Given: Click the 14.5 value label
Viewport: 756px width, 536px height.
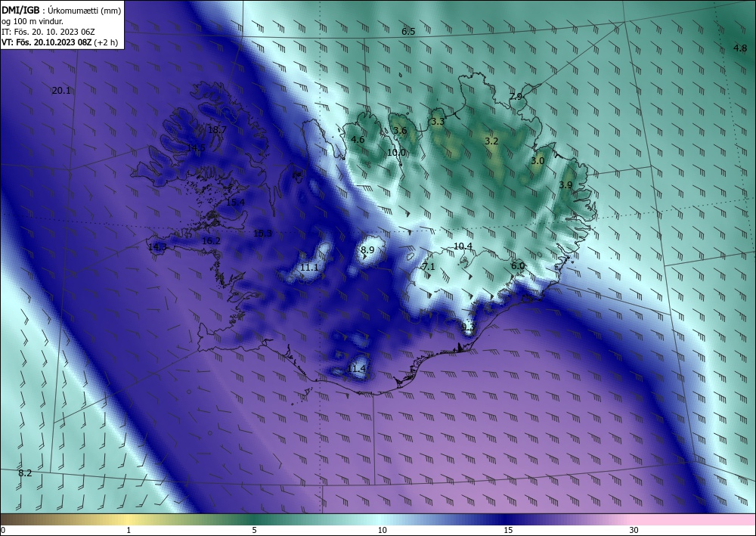Looking at the screenshot, I should point(197,148).
